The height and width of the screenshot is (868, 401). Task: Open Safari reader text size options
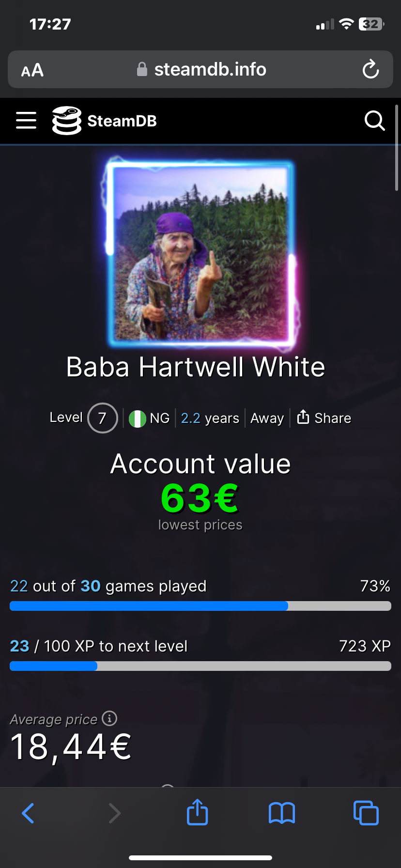point(32,70)
